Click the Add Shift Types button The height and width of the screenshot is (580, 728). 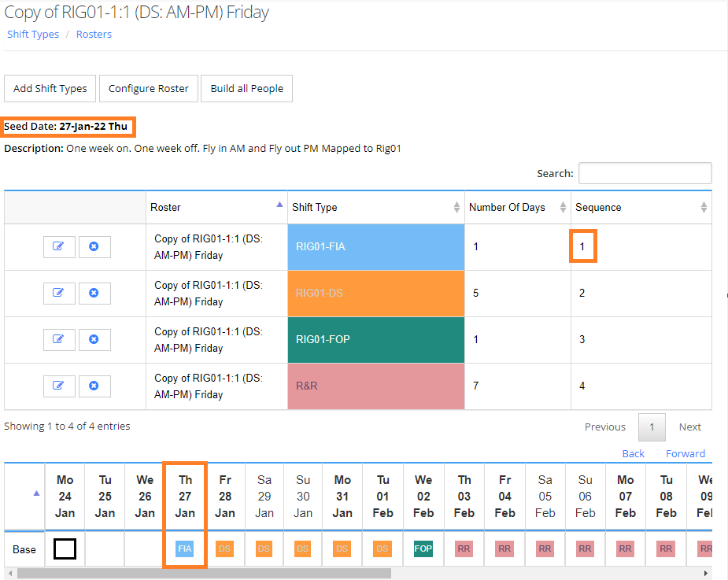coord(50,89)
